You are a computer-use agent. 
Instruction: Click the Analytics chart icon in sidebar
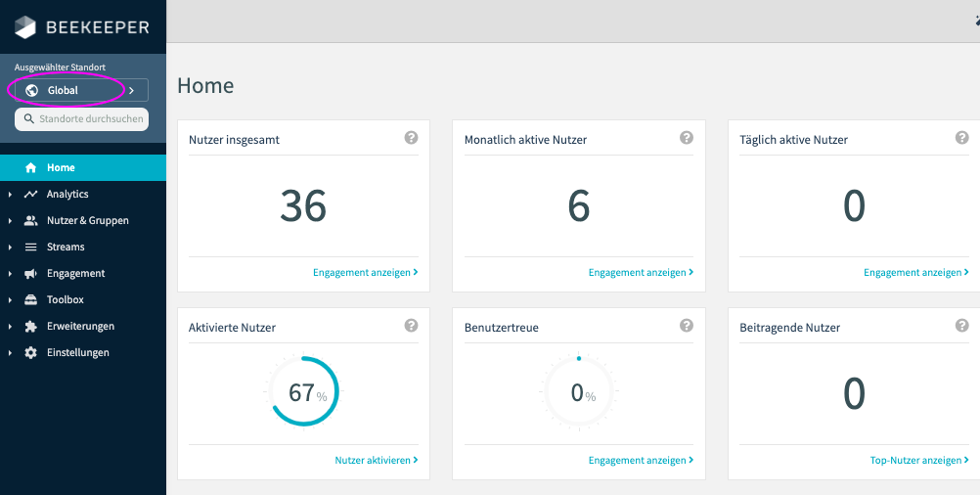(30, 195)
